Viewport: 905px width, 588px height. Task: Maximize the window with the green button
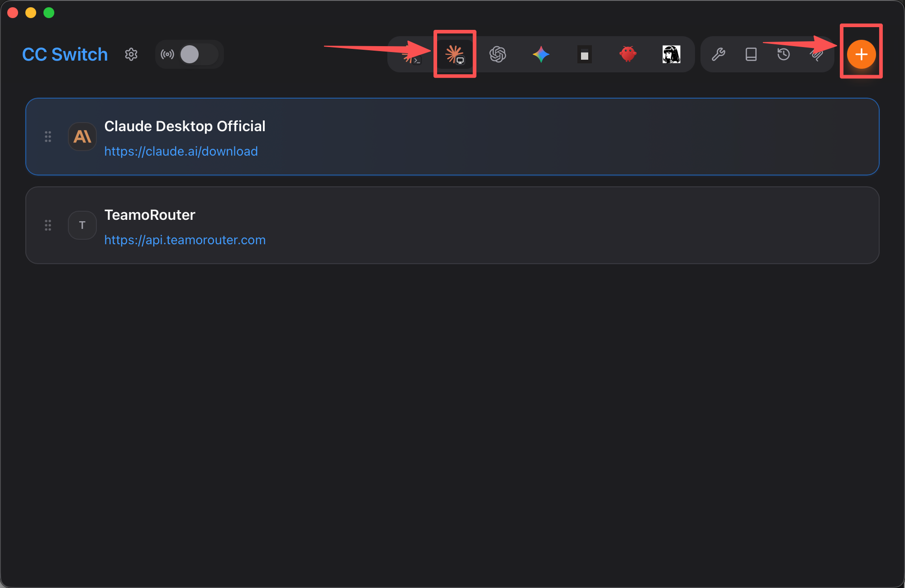pos(49,13)
